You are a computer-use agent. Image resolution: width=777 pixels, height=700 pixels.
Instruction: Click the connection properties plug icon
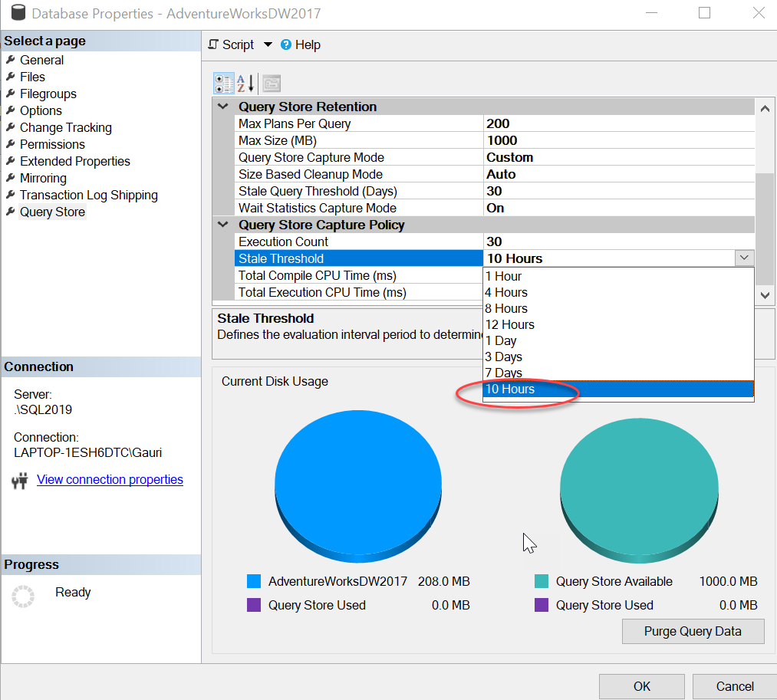(x=20, y=481)
